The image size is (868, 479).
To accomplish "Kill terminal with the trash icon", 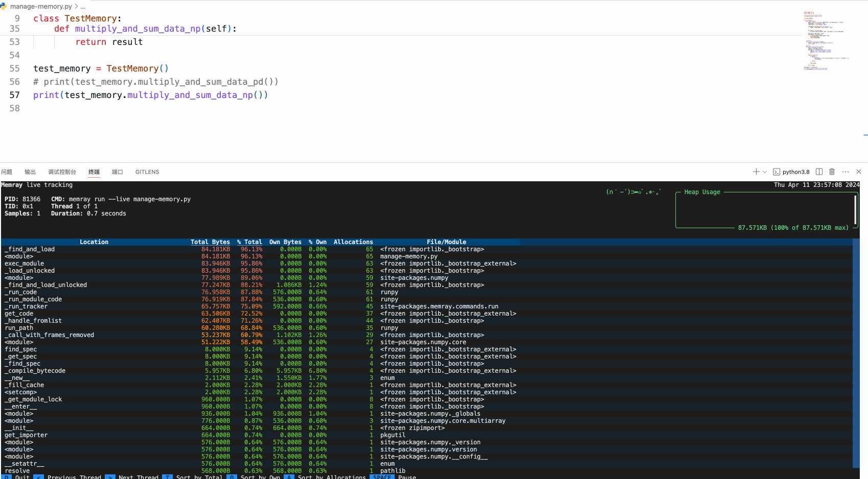I will point(832,172).
